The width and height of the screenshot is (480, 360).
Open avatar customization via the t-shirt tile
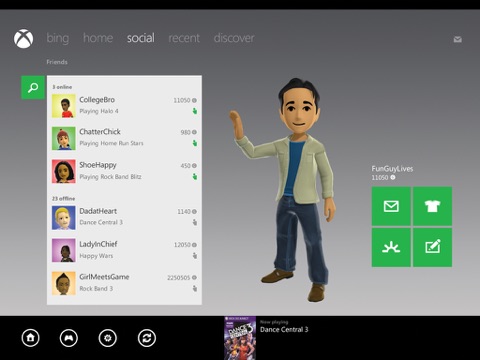click(x=432, y=206)
